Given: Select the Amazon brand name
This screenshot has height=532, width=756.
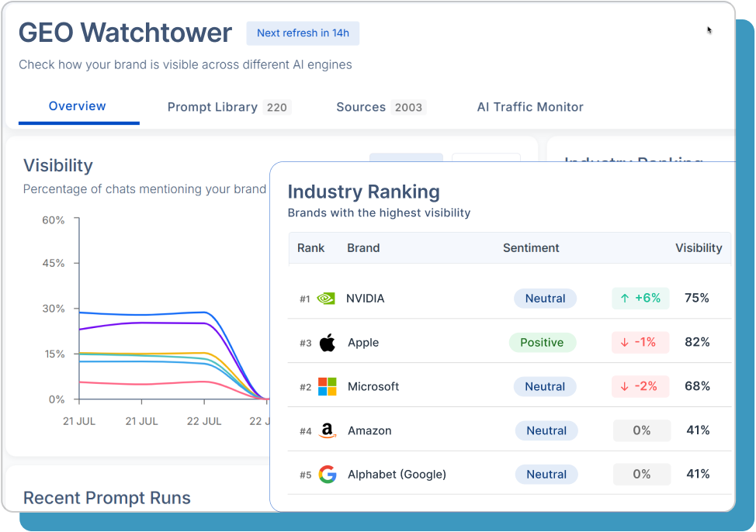Looking at the screenshot, I should [369, 430].
